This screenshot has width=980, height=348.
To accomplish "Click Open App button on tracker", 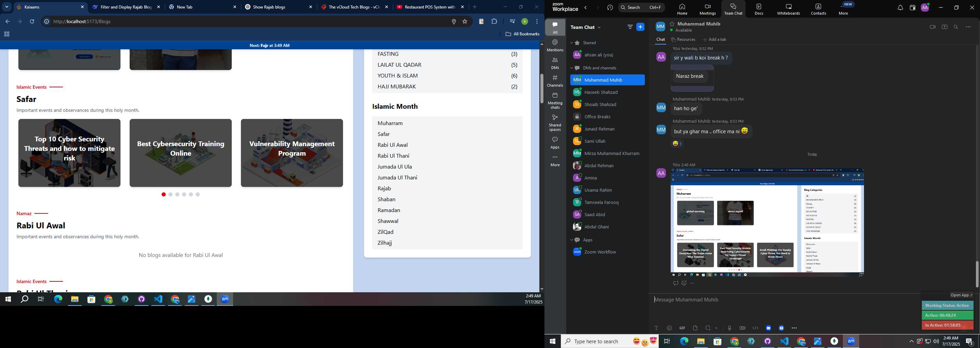I will 961,295.
